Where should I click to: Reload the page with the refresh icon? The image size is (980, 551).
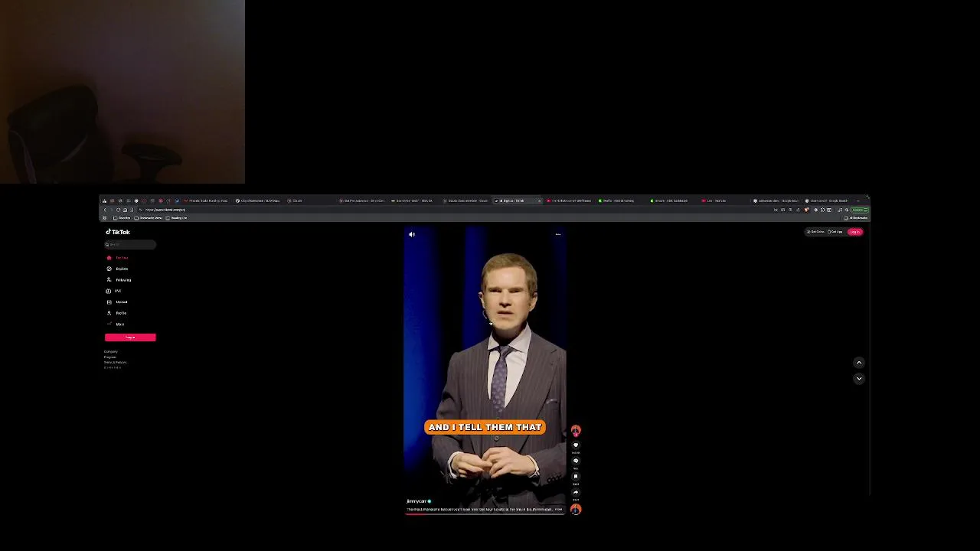pos(118,210)
